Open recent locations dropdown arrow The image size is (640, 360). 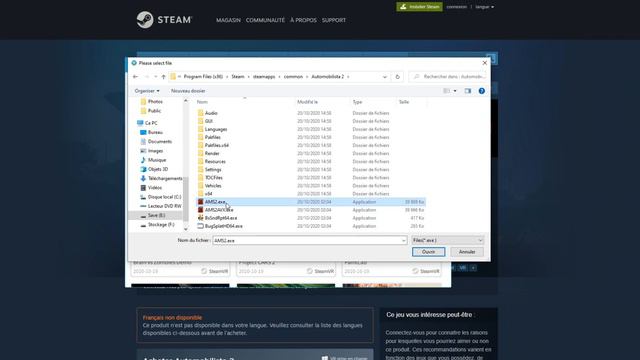156,77
